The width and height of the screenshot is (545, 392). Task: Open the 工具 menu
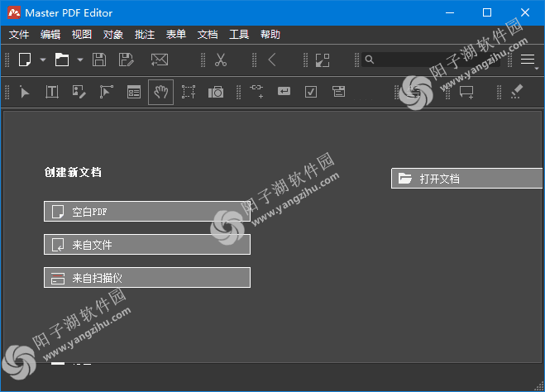pos(239,35)
